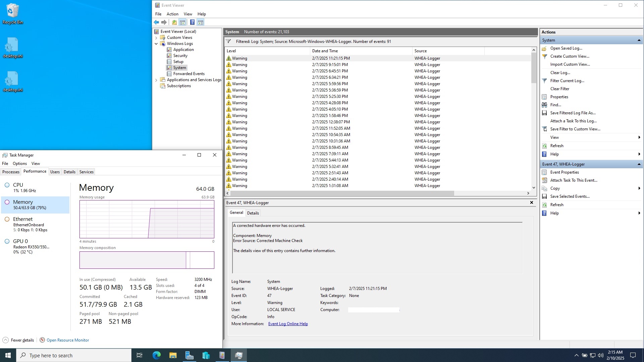Click event list vertical scrollbar thumb
644x362 pixels.
[534, 68]
